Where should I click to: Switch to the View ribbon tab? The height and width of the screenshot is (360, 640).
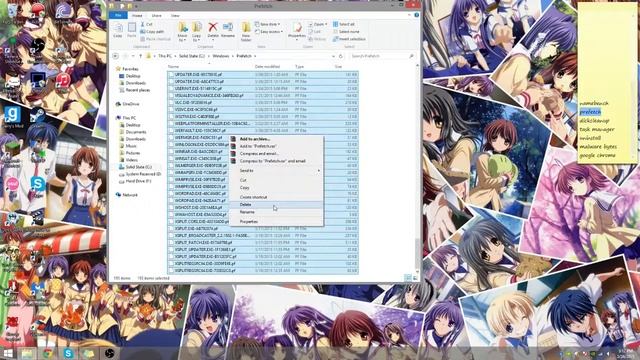[x=175, y=16]
